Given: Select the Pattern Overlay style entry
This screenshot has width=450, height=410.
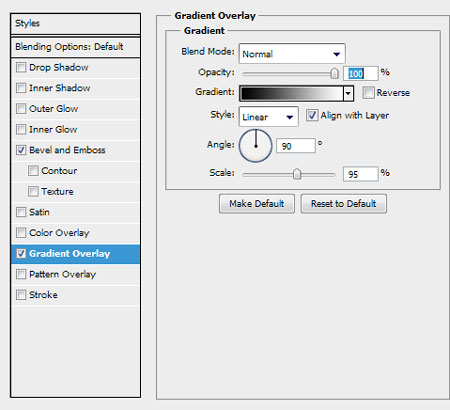Looking at the screenshot, I should (x=75, y=274).
